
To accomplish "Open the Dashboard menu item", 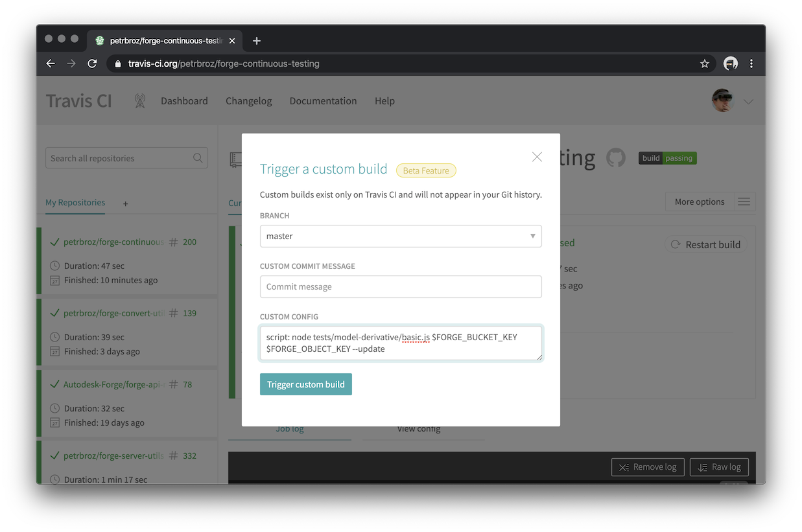I will [x=184, y=101].
